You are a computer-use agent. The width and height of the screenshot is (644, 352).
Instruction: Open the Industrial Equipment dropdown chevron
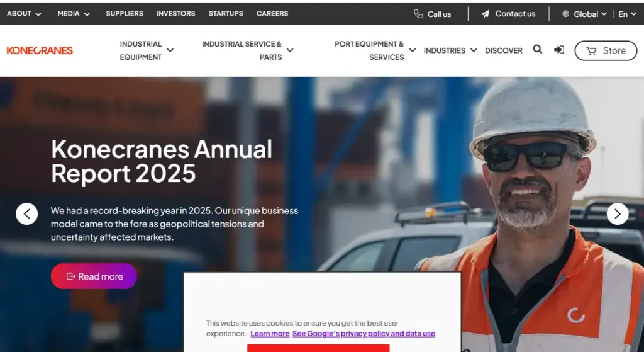point(170,50)
